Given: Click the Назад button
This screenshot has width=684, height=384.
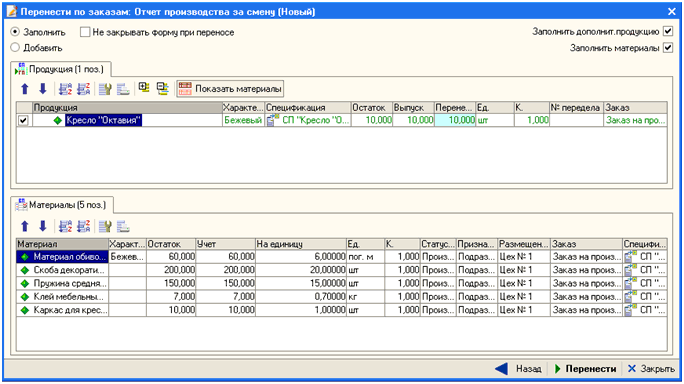Looking at the screenshot, I should 519,369.
